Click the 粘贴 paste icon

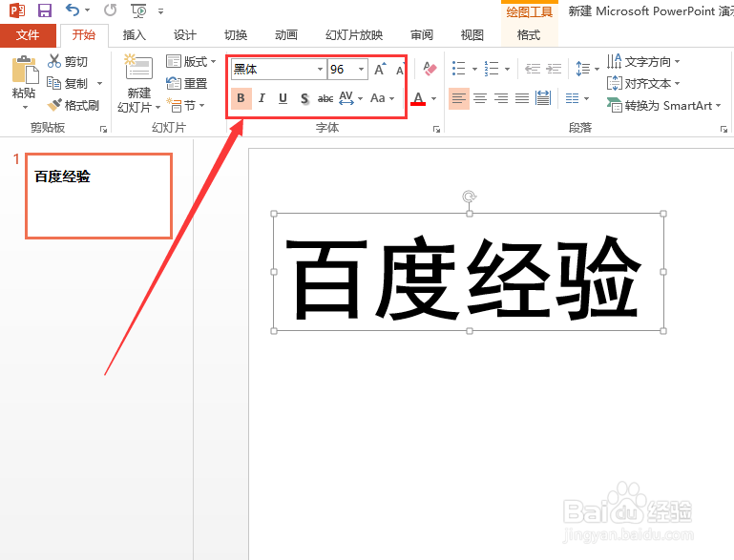pos(25,70)
